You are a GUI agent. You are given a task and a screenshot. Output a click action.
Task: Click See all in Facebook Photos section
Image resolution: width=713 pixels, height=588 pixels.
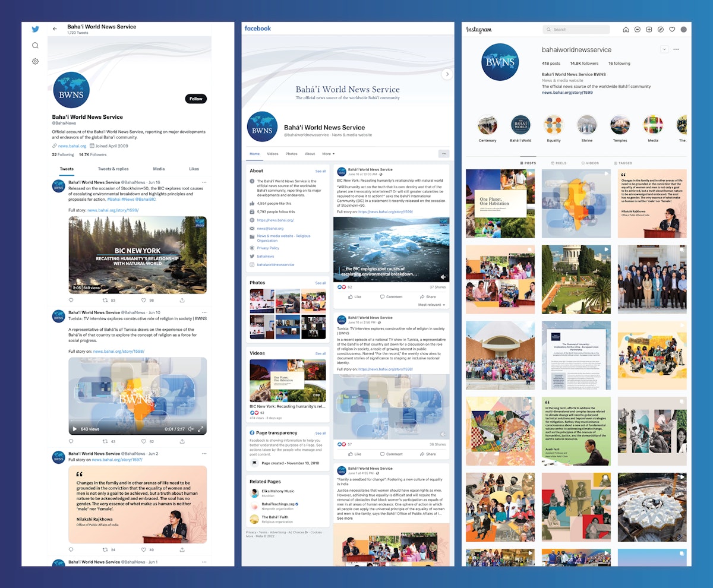(x=320, y=283)
